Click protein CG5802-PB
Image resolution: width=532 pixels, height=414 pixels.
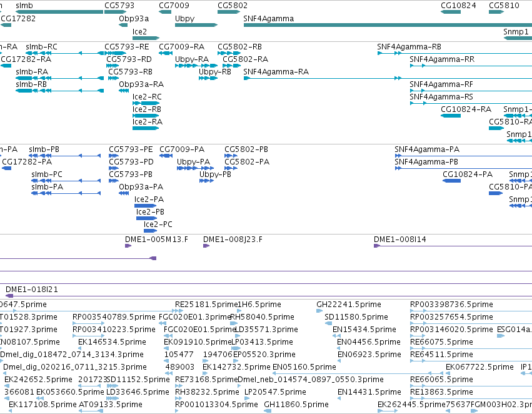(x=231, y=156)
